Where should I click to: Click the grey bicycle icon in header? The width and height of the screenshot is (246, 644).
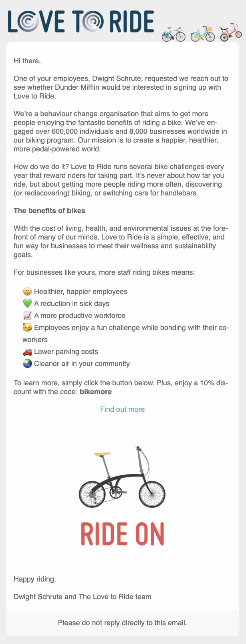click(173, 34)
